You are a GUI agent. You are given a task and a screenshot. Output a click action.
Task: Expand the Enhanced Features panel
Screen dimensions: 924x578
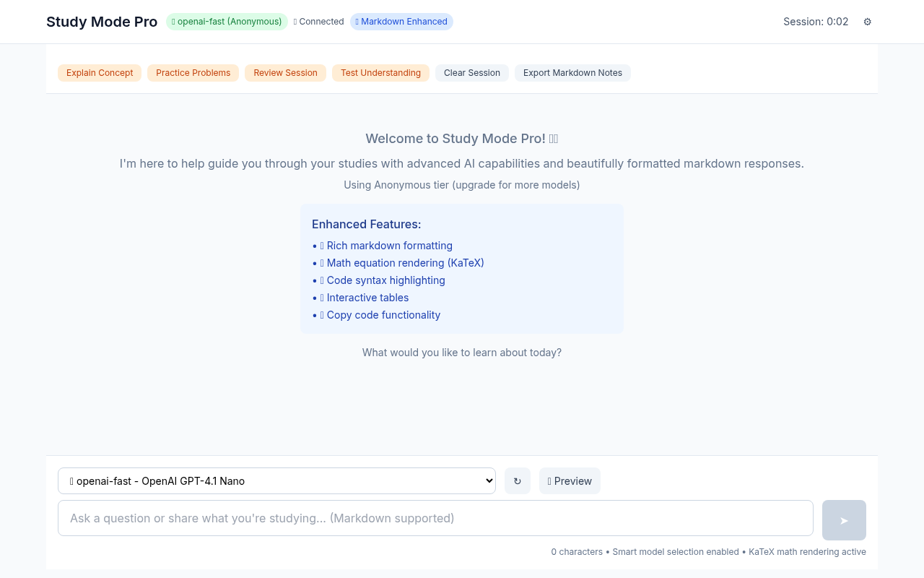click(366, 224)
